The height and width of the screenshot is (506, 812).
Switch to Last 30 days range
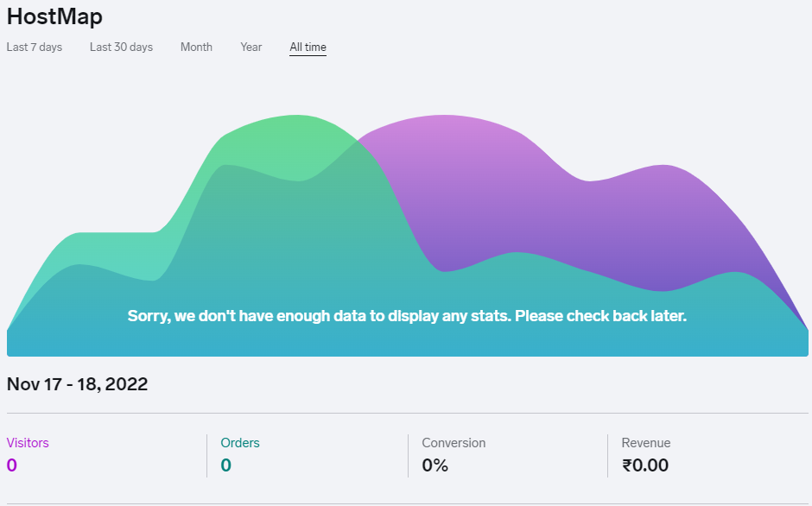point(121,47)
